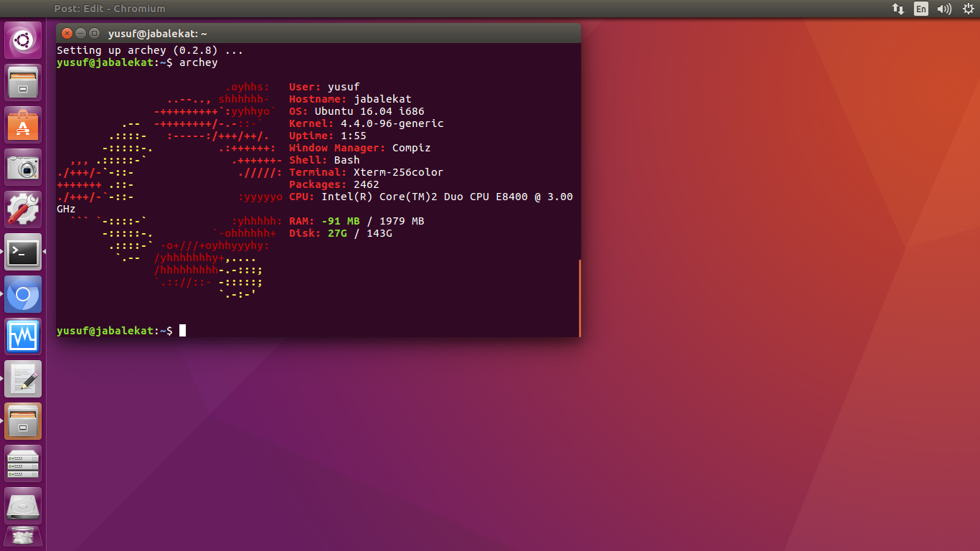Click the wrapped 'GHz' text
Image resolution: width=980 pixels, height=551 pixels.
tap(66, 209)
